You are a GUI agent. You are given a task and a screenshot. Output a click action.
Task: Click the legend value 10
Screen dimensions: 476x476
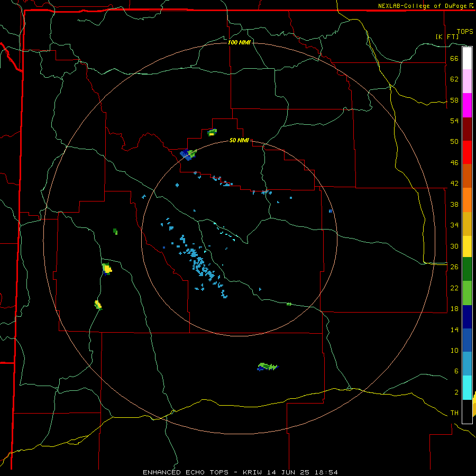(x=454, y=351)
